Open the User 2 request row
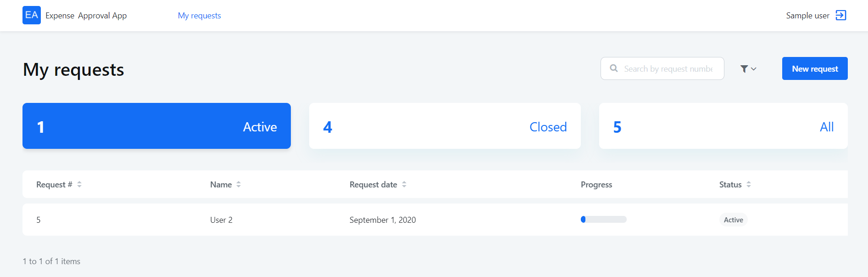The height and width of the screenshot is (277, 868). [221, 220]
